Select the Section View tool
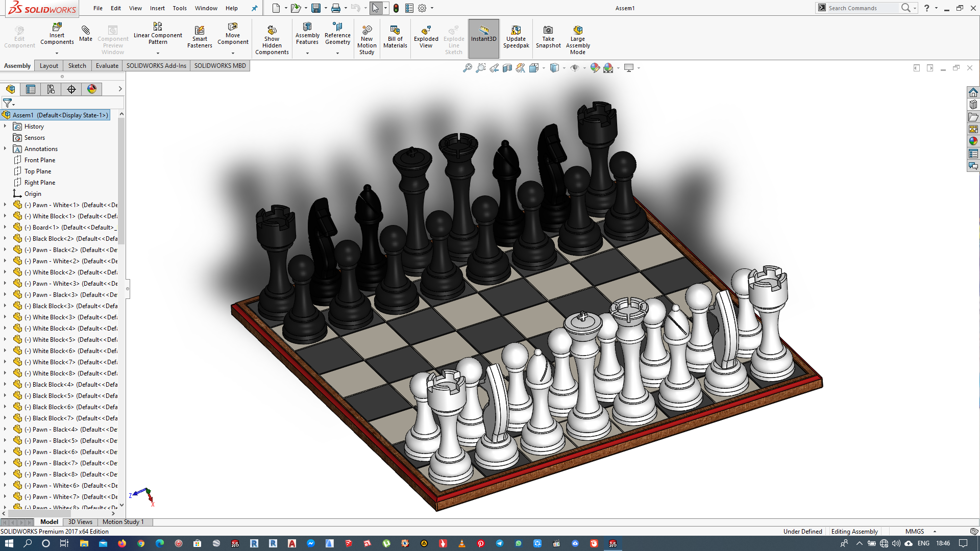This screenshot has width=980, height=551. 507,68
